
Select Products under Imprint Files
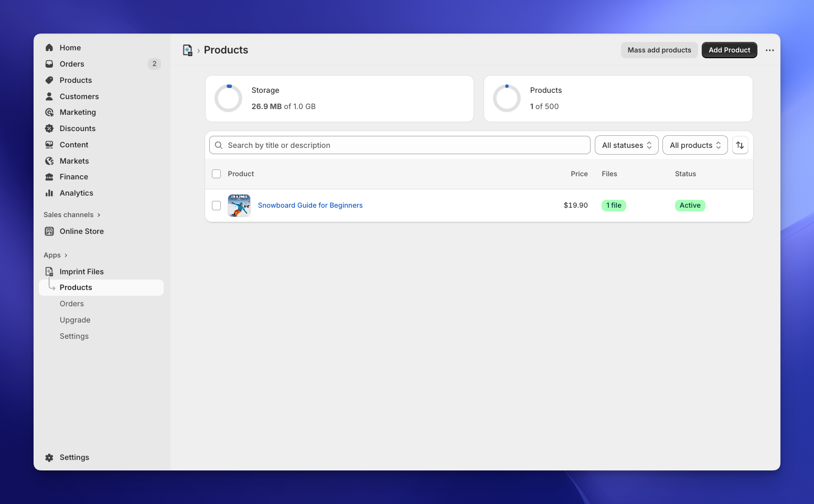(x=101, y=287)
